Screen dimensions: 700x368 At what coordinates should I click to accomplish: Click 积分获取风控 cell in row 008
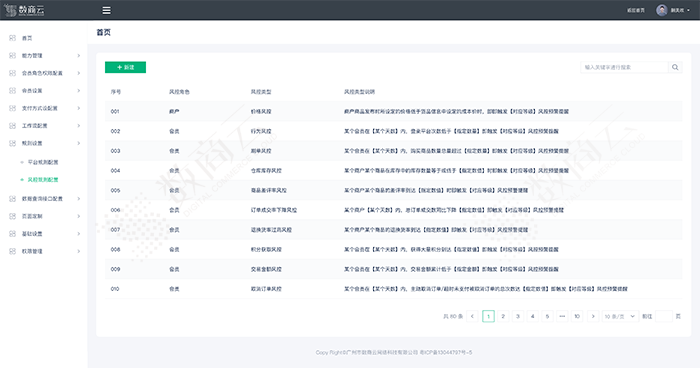(x=266, y=249)
